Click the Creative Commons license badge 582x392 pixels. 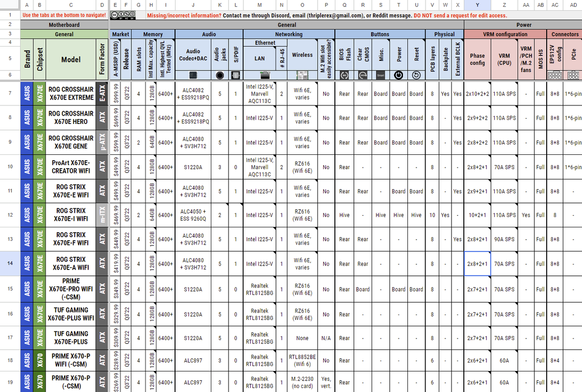(x=123, y=15)
